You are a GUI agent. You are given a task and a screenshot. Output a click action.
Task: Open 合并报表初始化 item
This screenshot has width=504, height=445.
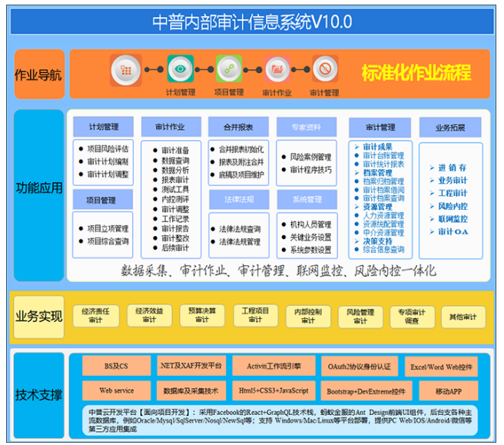tap(241, 149)
